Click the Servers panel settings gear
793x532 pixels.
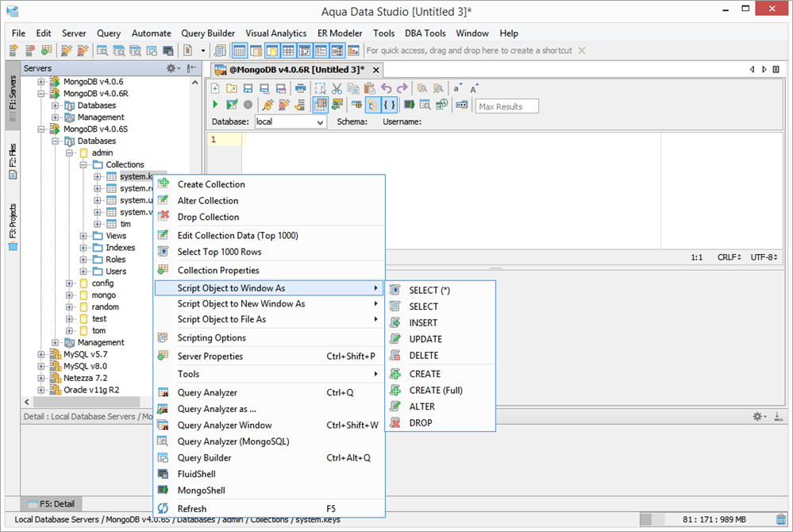172,68
